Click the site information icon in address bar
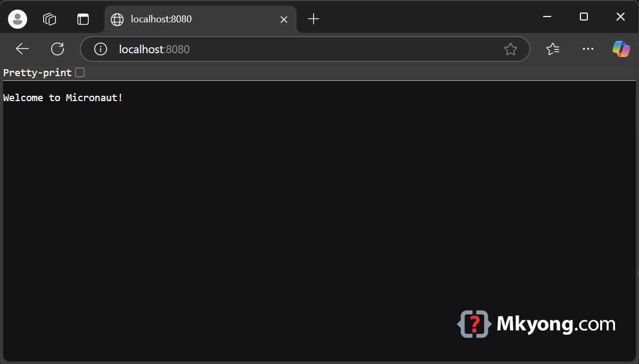The height and width of the screenshot is (364, 639). coord(100,48)
